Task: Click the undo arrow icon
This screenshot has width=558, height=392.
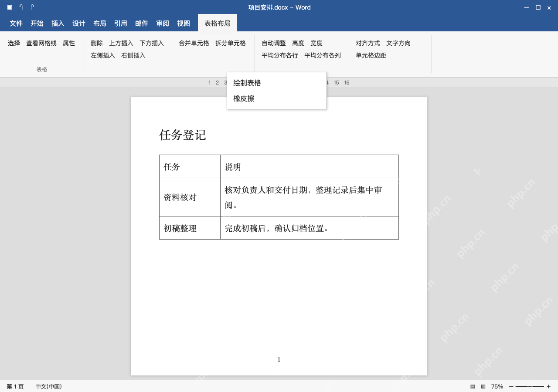Action: (x=21, y=7)
